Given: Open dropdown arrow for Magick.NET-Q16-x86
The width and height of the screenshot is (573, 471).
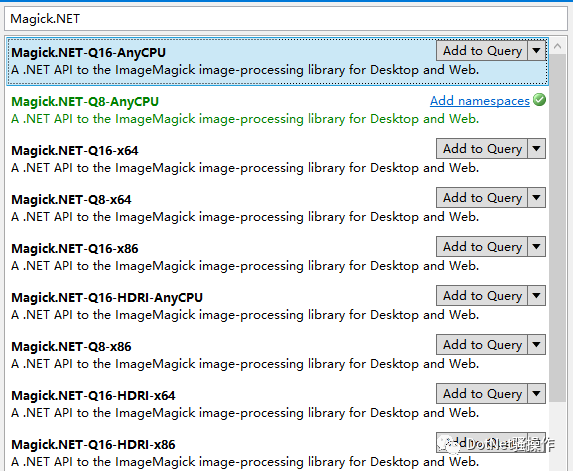Looking at the screenshot, I should 536,247.
